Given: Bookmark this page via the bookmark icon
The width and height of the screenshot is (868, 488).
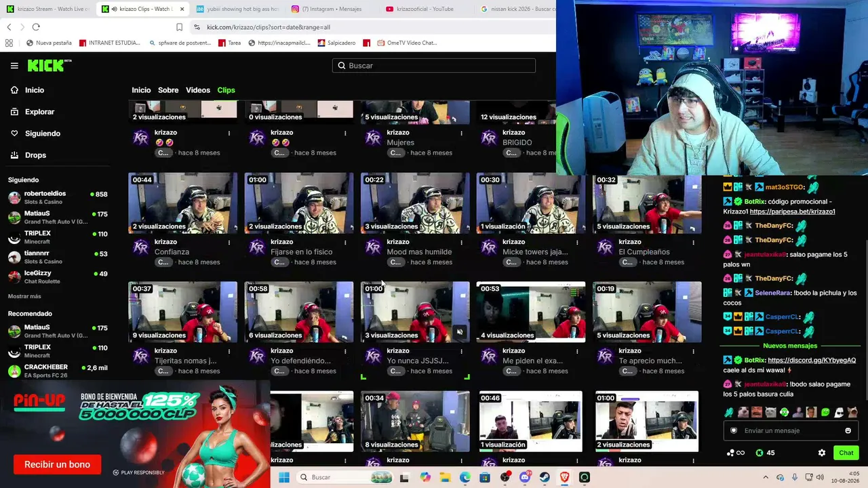Looking at the screenshot, I should pos(179,27).
